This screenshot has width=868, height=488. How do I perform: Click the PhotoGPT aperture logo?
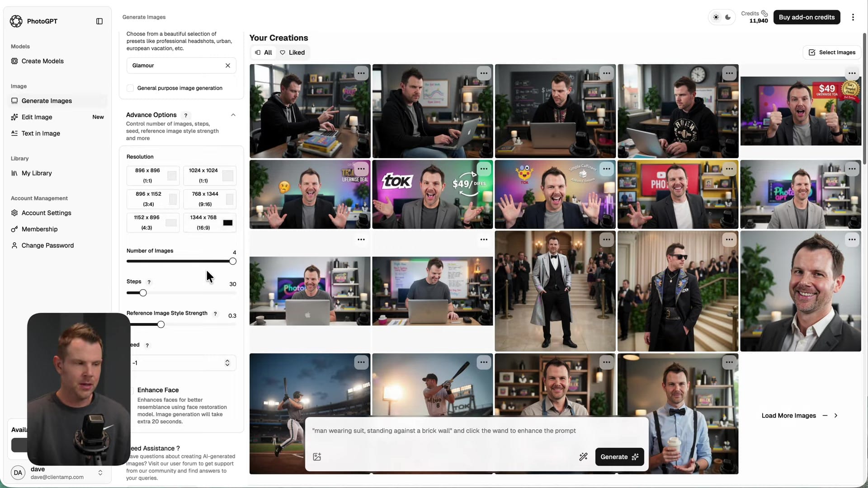16,21
